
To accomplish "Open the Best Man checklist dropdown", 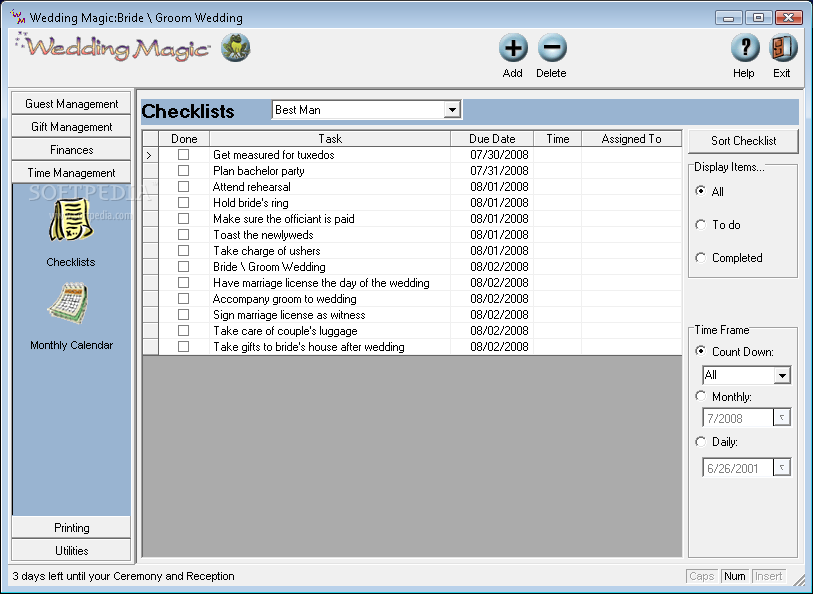I will click(452, 110).
